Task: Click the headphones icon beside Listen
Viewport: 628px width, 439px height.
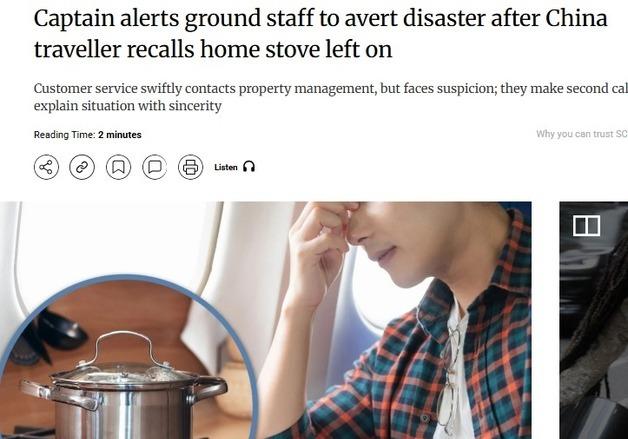Action: (249, 167)
